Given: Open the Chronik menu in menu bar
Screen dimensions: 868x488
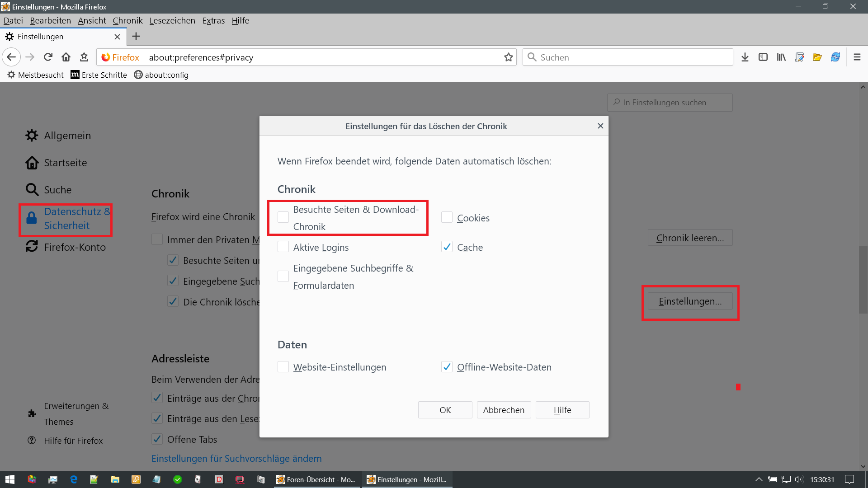Looking at the screenshot, I should [x=127, y=21].
